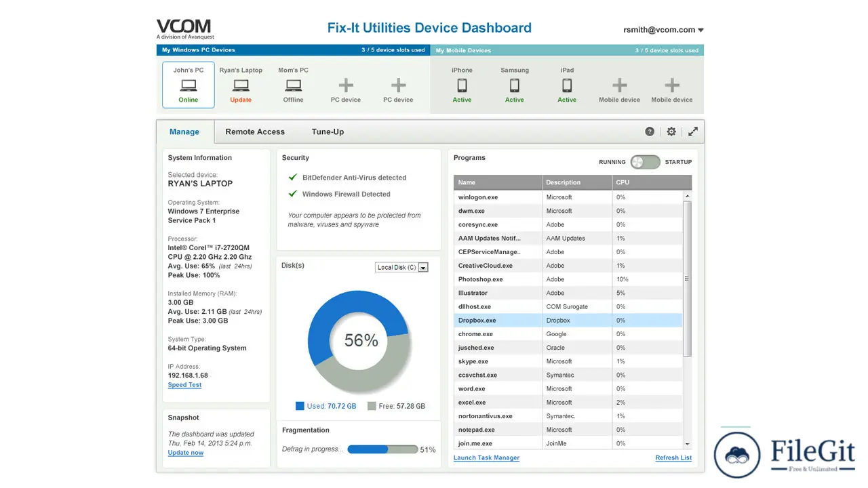The width and height of the screenshot is (868, 488).
Task: Switch to Remote Access tab
Action: click(x=255, y=131)
